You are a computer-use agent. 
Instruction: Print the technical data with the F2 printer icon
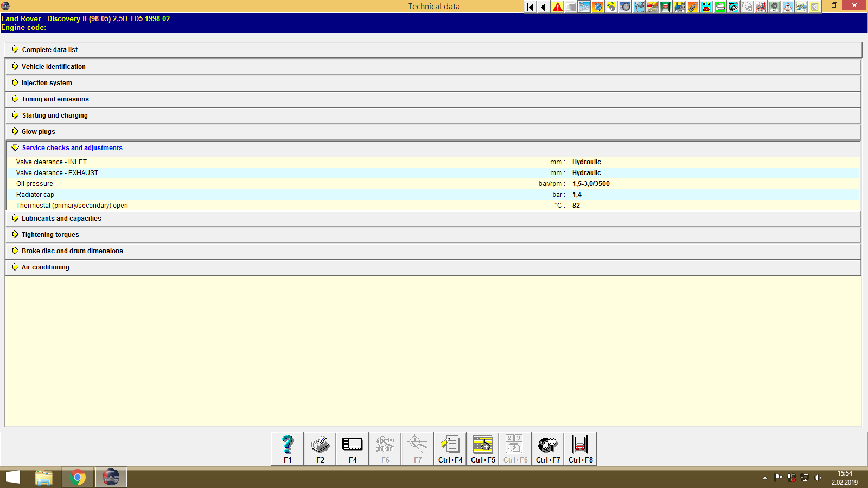[x=320, y=448]
